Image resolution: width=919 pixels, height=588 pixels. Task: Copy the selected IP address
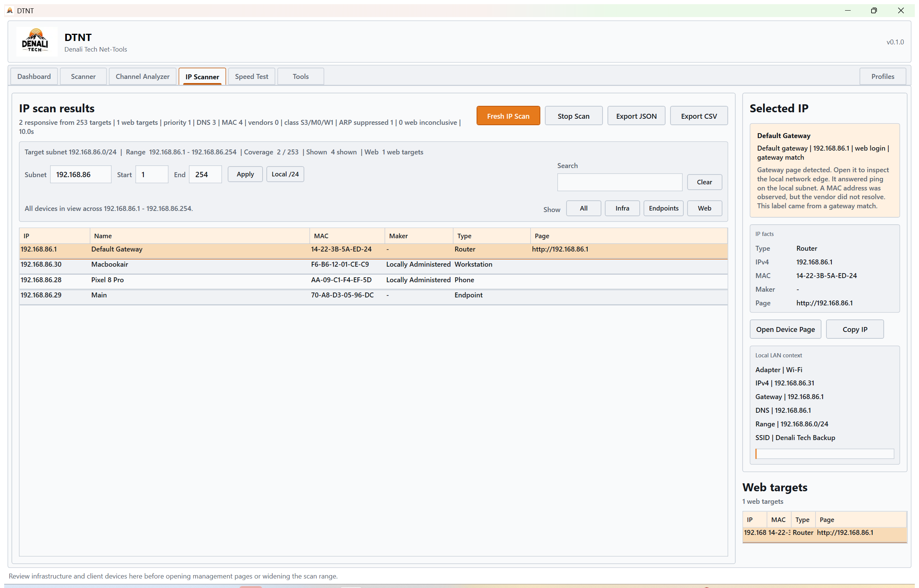(x=855, y=329)
